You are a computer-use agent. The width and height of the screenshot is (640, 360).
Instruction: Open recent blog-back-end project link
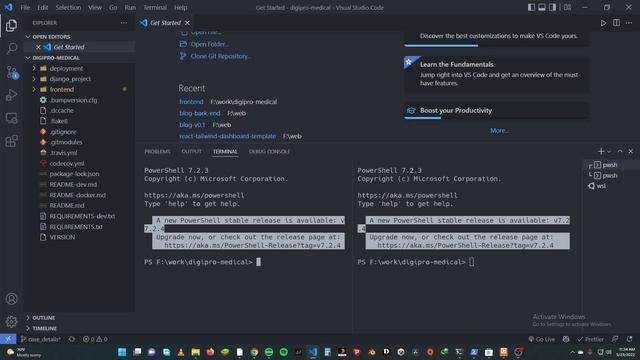(200, 113)
